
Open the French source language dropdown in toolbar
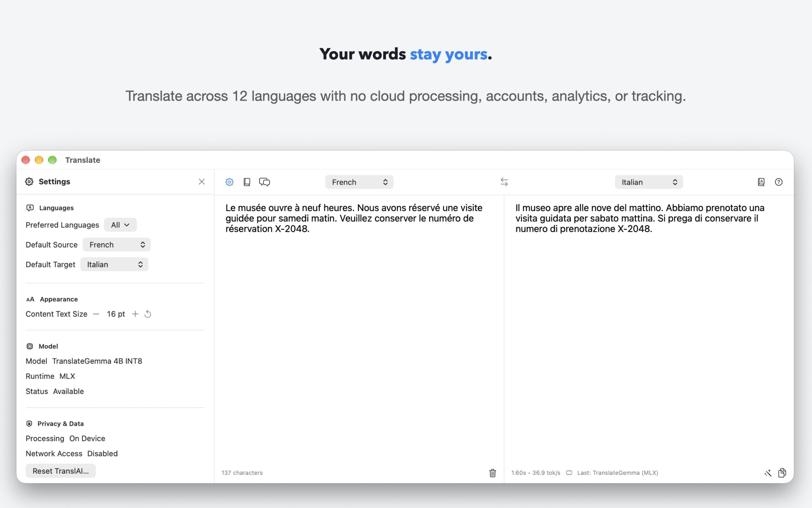359,182
